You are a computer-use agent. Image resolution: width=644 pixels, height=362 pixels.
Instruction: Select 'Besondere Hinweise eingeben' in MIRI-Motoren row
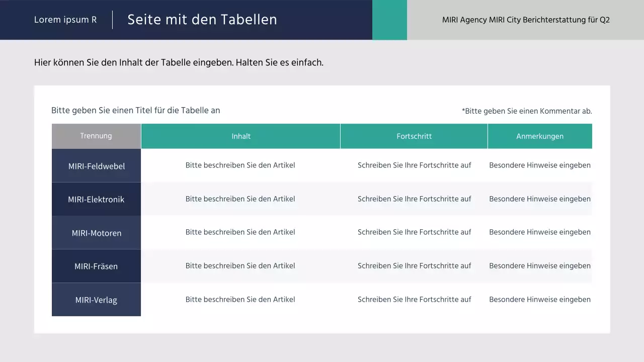click(540, 232)
